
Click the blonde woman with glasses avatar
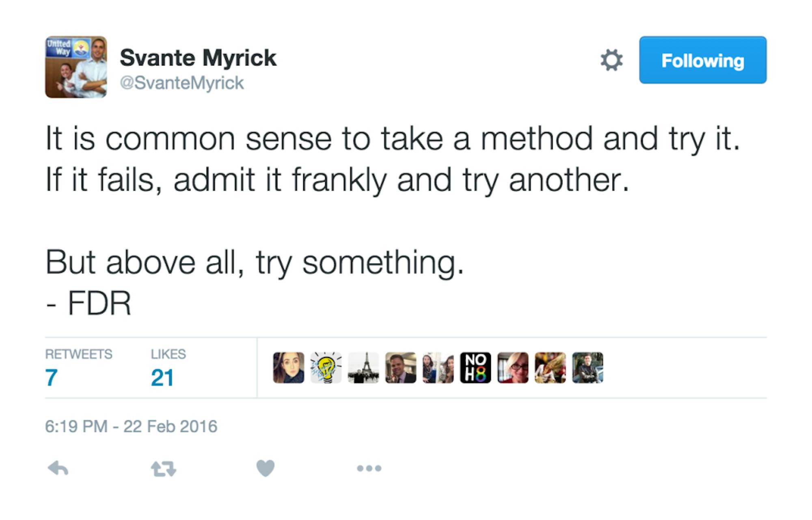pyautogui.click(x=513, y=368)
